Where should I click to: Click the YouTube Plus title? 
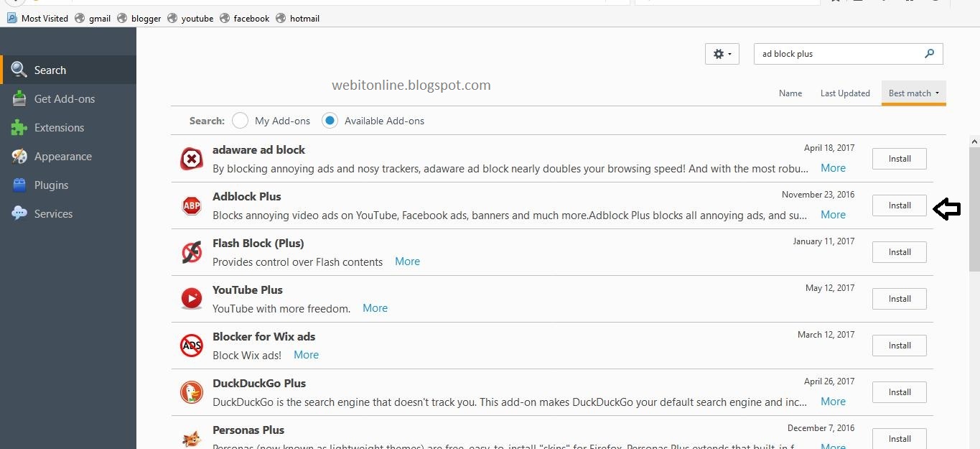[248, 290]
